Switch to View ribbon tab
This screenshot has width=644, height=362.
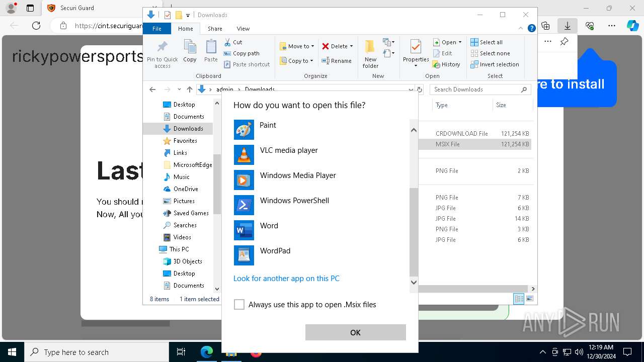243,29
